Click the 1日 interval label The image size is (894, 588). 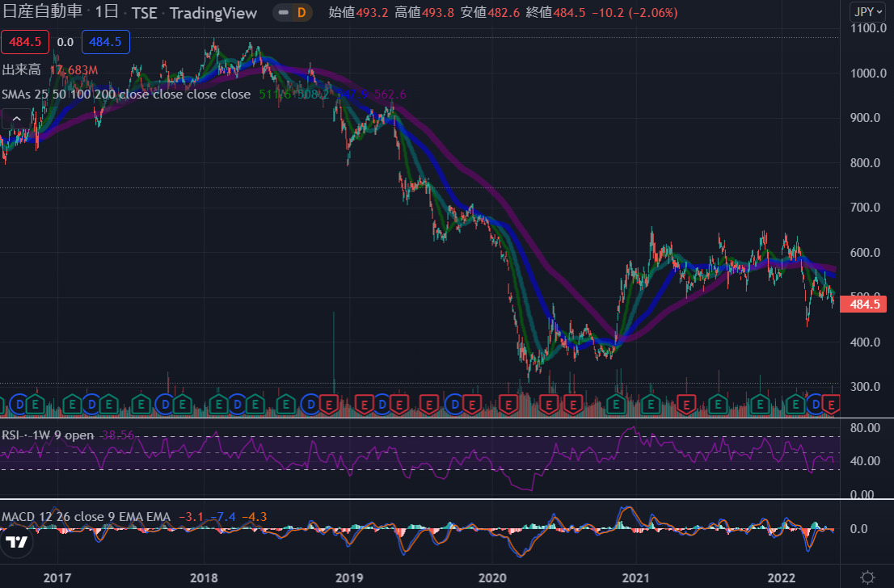pos(107,11)
